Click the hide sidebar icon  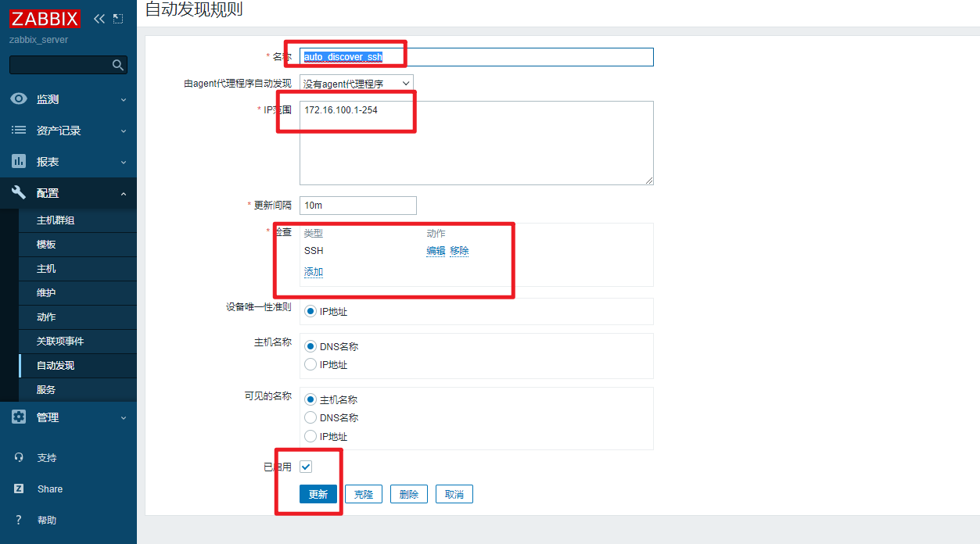tap(118, 18)
